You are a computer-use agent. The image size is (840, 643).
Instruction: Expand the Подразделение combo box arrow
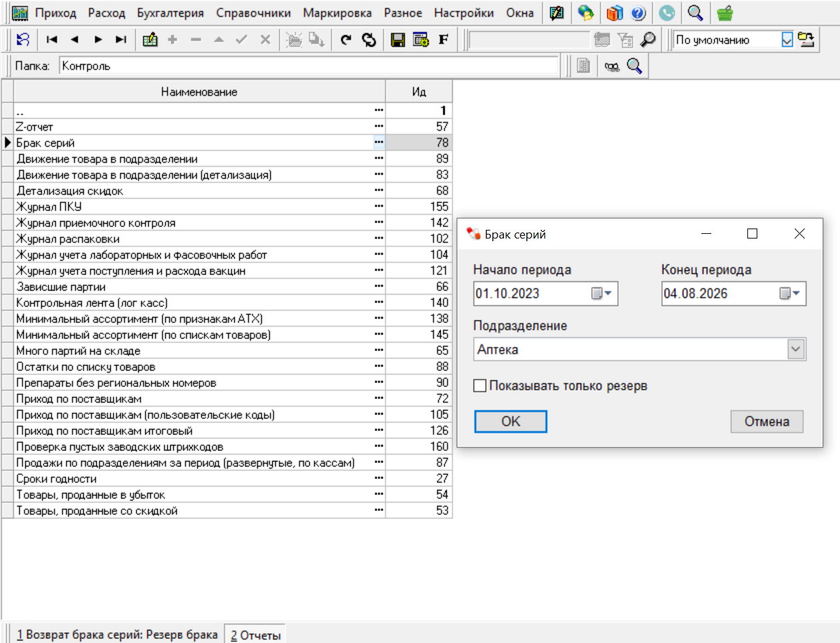coord(796,349)
